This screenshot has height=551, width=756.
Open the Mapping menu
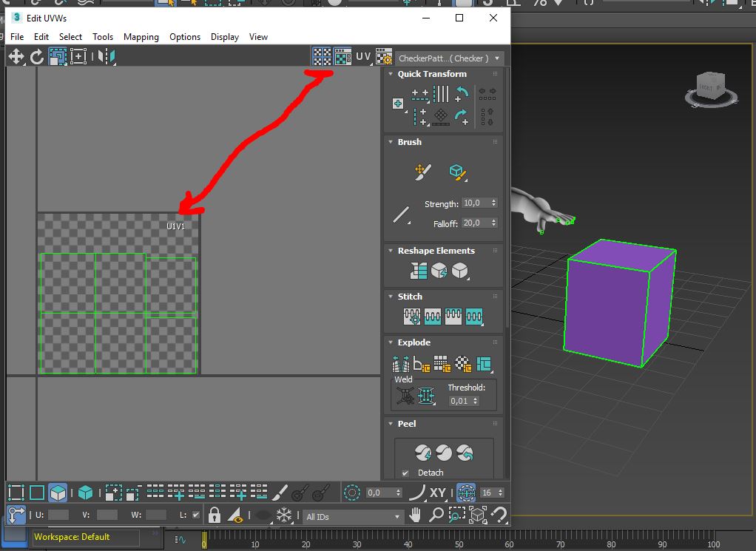pos(141,36)
